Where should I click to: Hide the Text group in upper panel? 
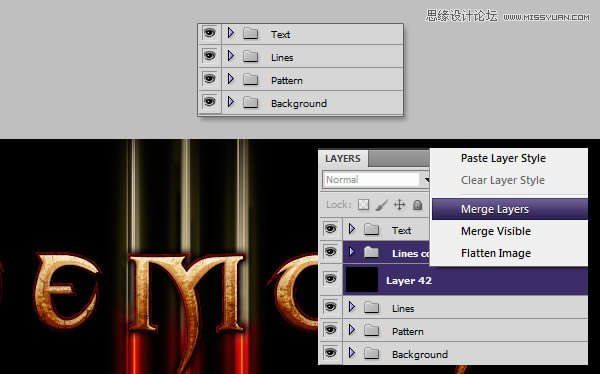click(x=209, y=33)
